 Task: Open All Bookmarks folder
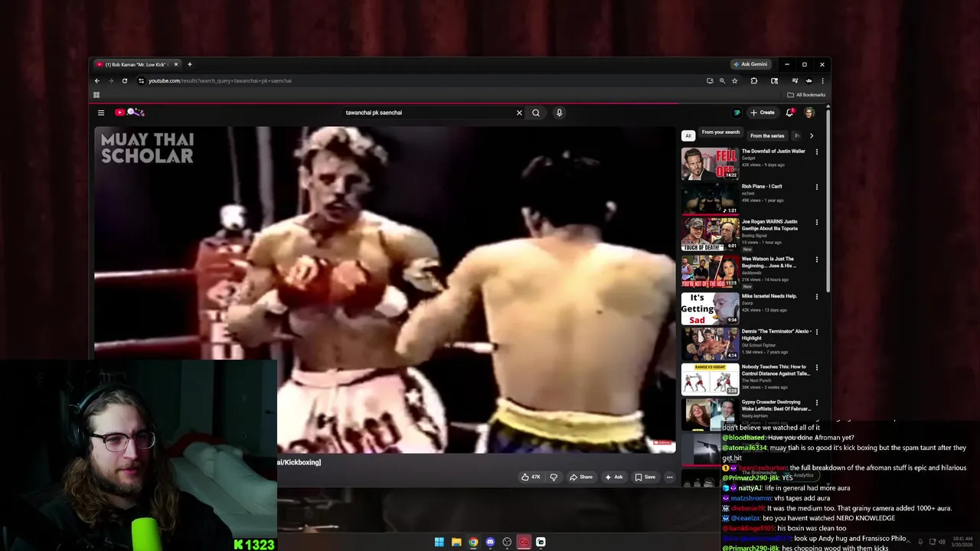click(806, 95)
